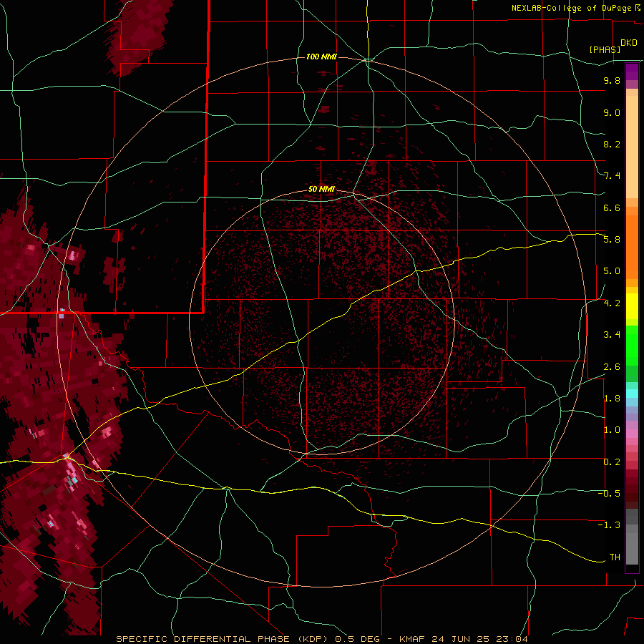
Task: Click the 1.0 value on color scale
Action: 612,430
